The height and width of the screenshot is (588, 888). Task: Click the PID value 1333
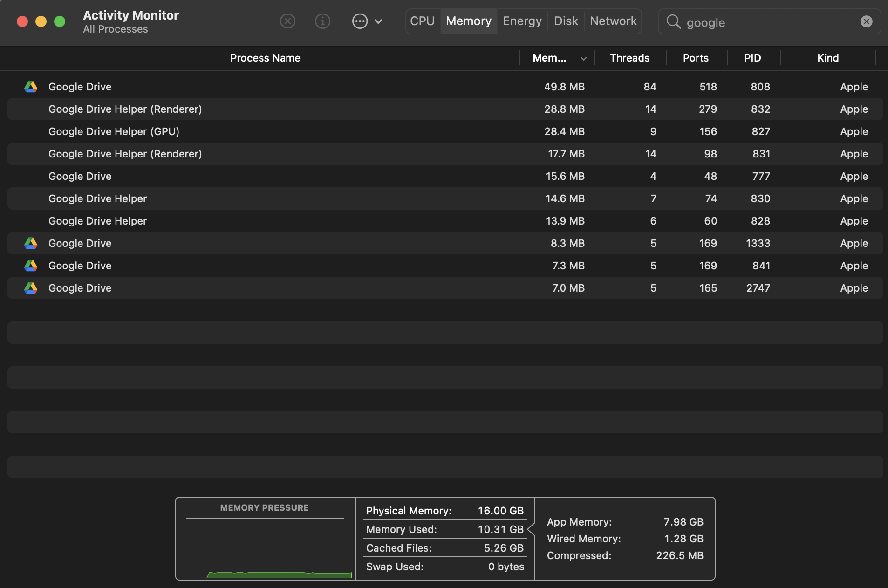coord(758,243)
